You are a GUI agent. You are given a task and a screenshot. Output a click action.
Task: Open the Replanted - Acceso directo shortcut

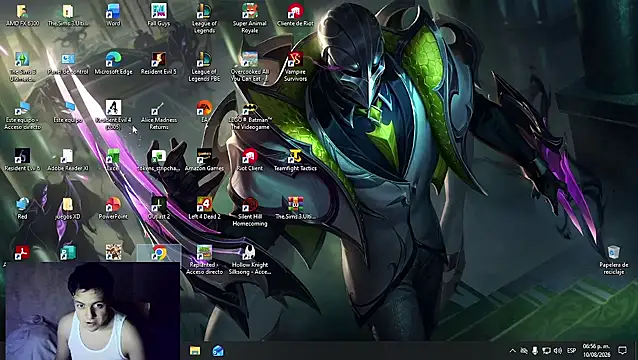point(204,260)
